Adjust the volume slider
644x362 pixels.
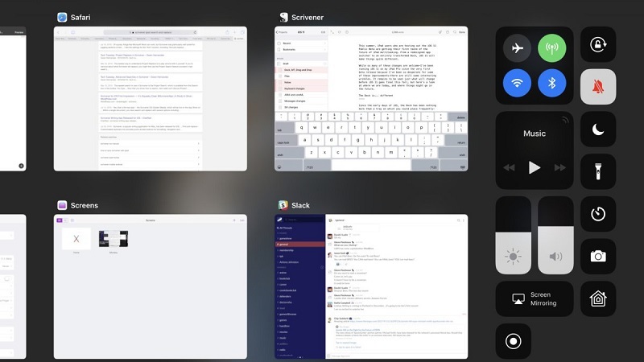(555, 233)
